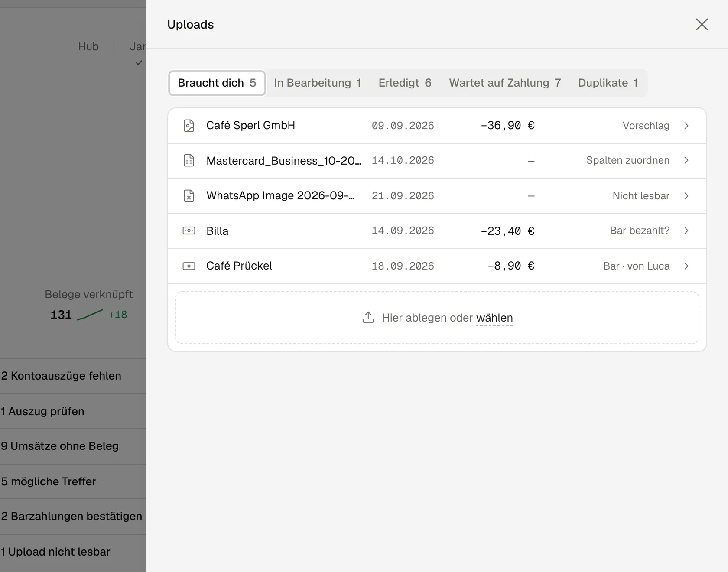The height and width of the screenshot is (572, 728).
Task: Close the Uploads panel with the X
Action: 702,24
